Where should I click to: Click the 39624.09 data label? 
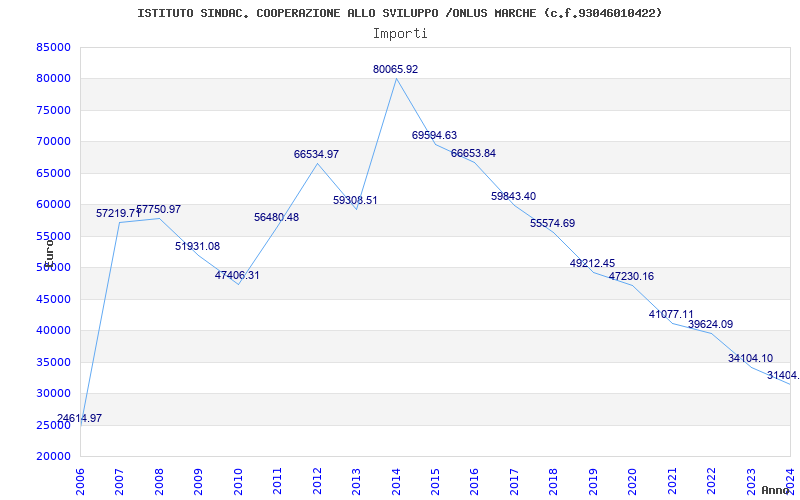pos(710,324)
